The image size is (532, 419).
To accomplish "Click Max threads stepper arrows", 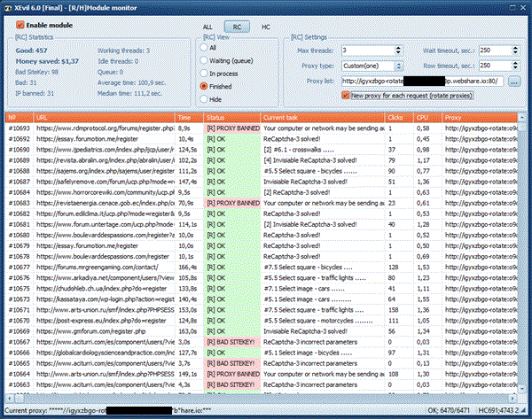I will (398, 50).
